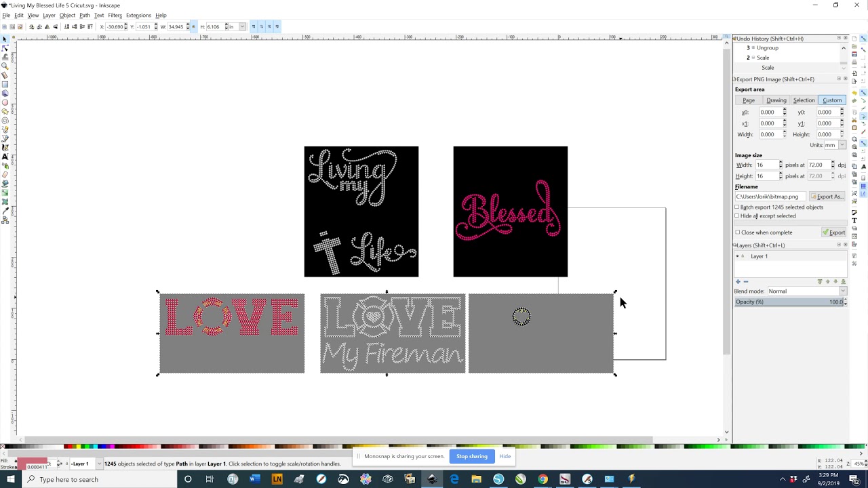Collapse the Scale undo history entry
868x488 pixels.
point(753,58)
